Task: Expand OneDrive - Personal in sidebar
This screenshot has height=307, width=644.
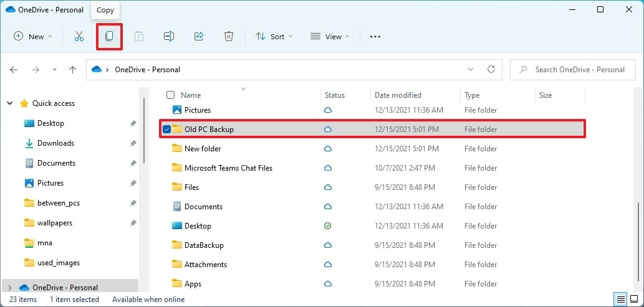Action: tap(10, 287)
